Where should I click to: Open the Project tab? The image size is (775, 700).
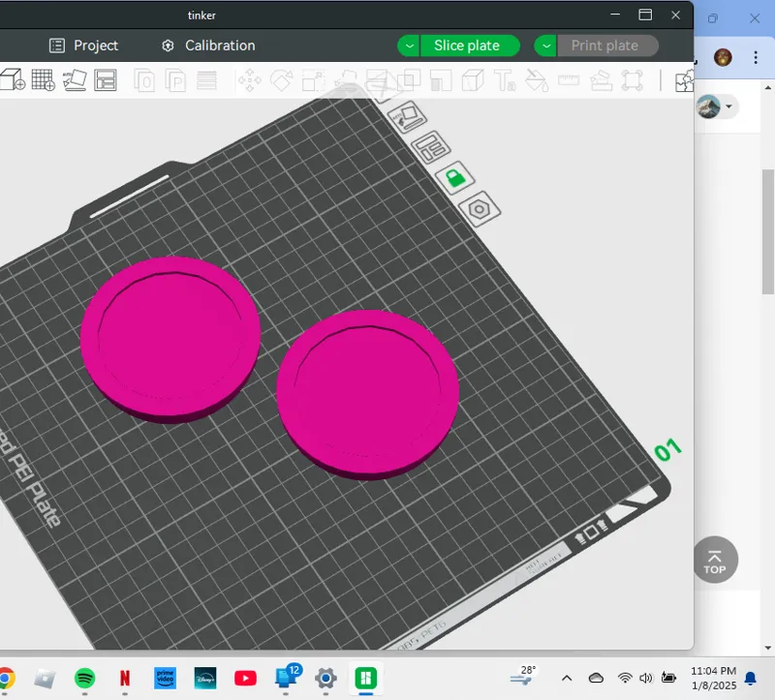84,46
